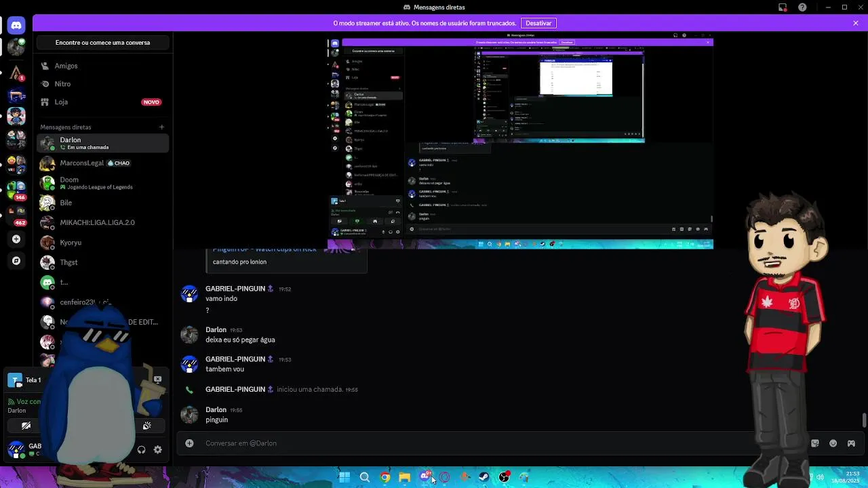Viewport: 868px width, 488px height.
Task: Open the Windows Start button
Action: point(344,477)
